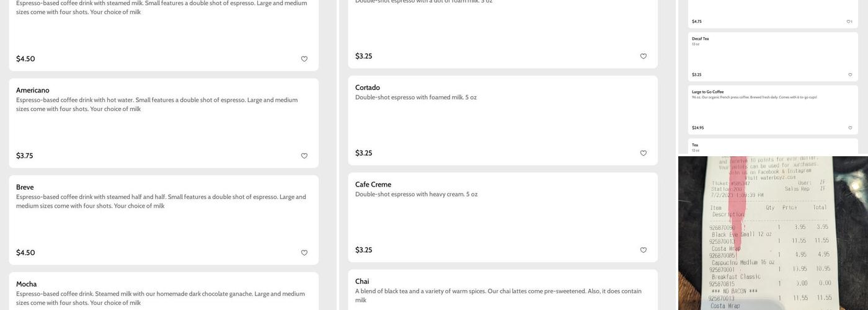Favorite the Large to Go Coffee
The image size is (868, 310).
tap(850, 128)
